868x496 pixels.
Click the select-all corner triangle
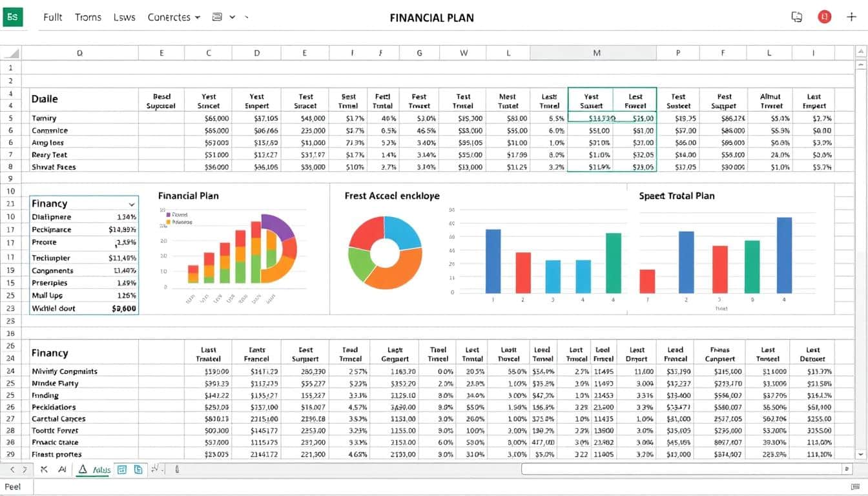click(11, 54)
